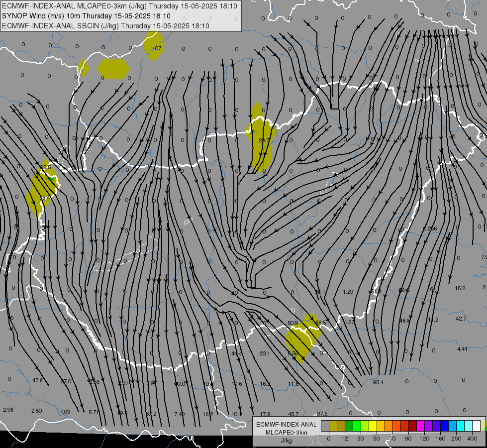
Task: Select the dark green legend swatch
Action: click(x=349, y=426)
